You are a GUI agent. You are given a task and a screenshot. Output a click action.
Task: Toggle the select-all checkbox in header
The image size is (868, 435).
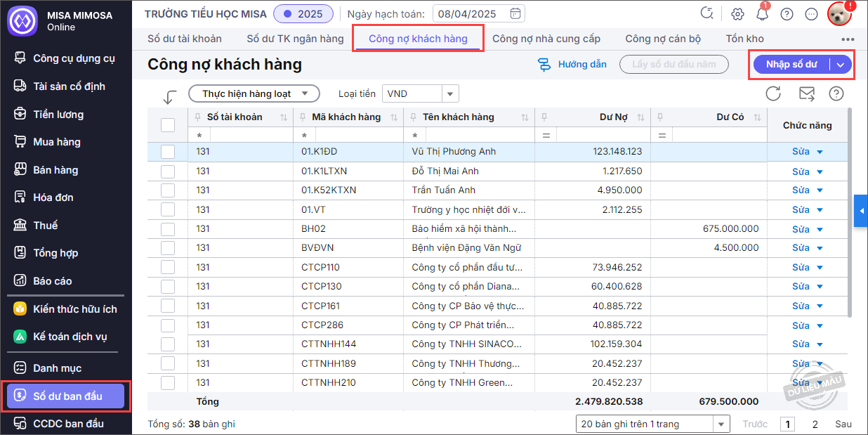point(168,125)
